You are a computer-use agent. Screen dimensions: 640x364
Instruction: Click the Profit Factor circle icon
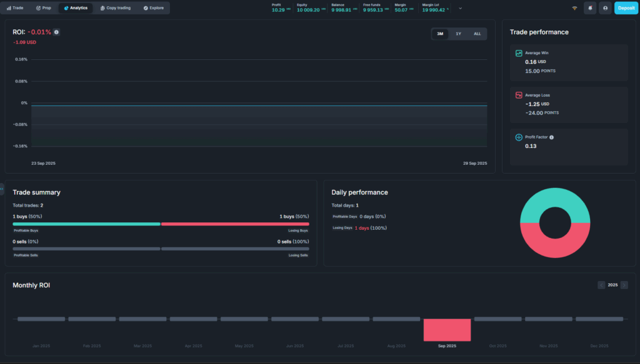(519, 137)
